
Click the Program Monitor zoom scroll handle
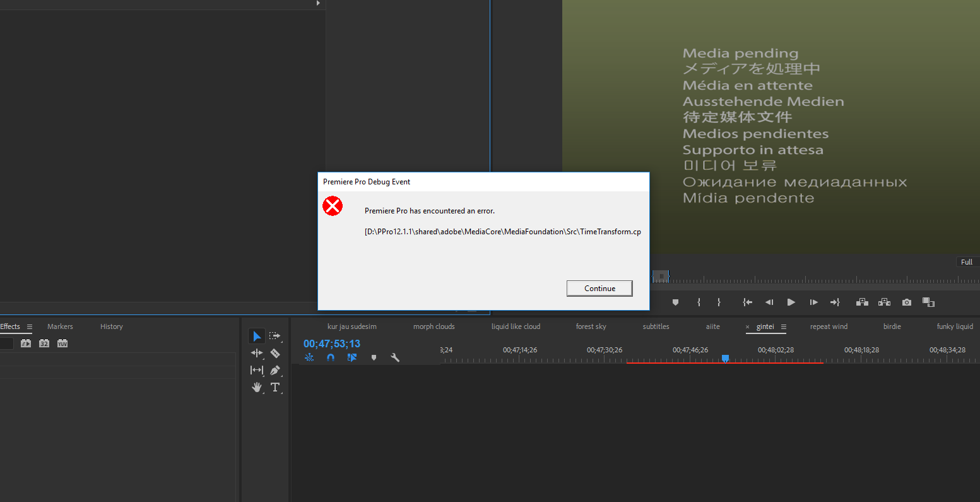click(x=661, y=276)
